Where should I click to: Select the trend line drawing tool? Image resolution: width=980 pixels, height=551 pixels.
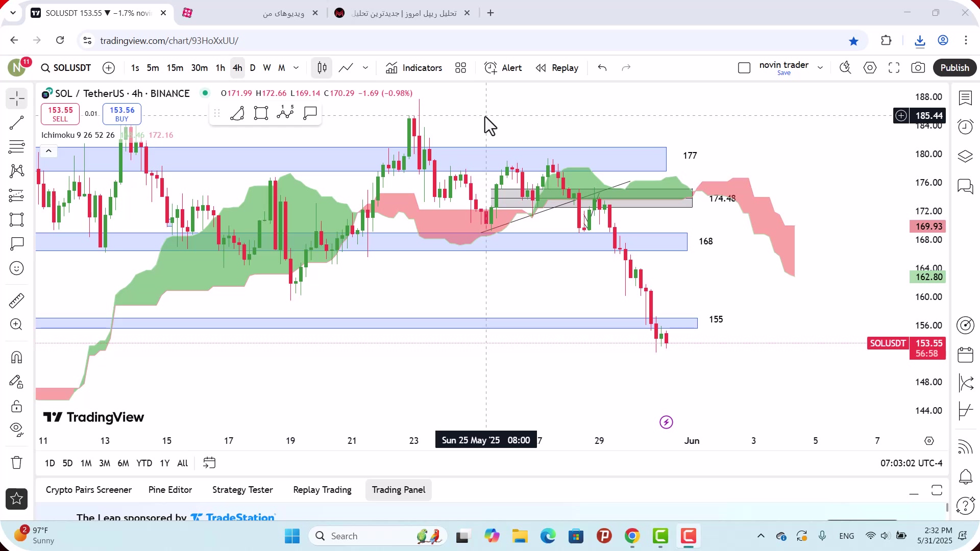(17, 122)
